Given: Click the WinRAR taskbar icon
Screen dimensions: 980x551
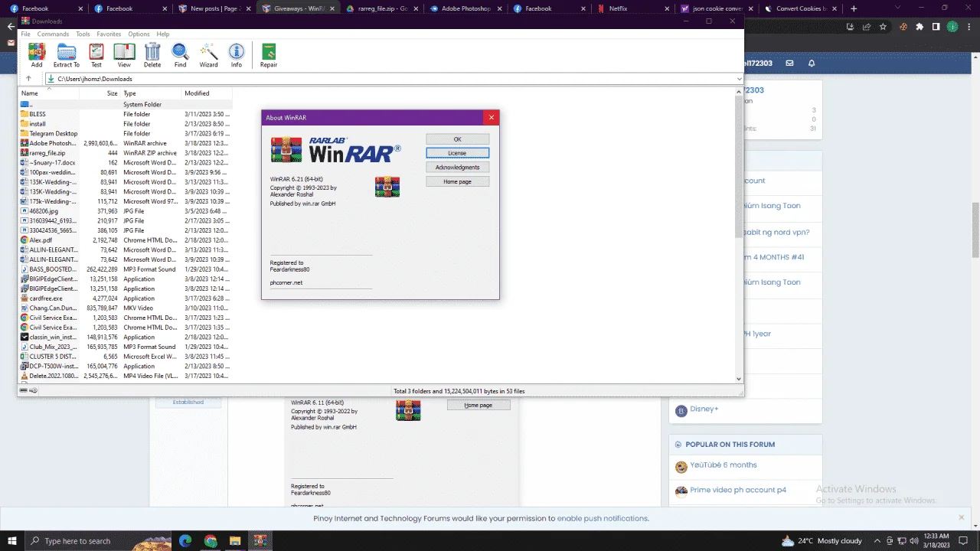Looking at the screenshot, I should click(260, 541).
